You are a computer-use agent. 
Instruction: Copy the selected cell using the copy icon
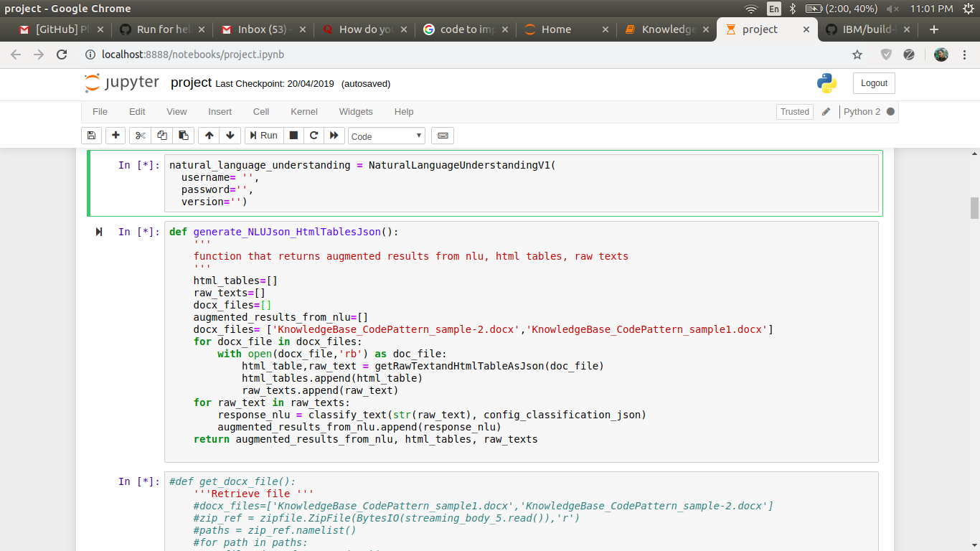[x=161, y=136]
